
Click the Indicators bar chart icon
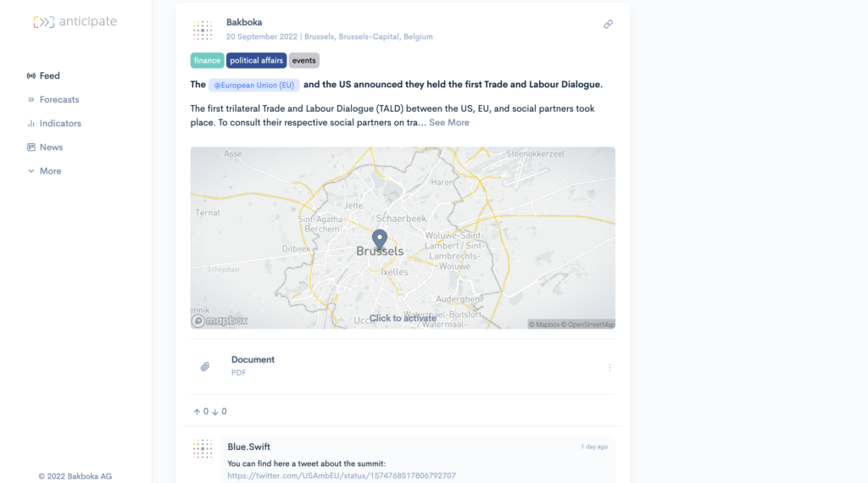(31, 124)
